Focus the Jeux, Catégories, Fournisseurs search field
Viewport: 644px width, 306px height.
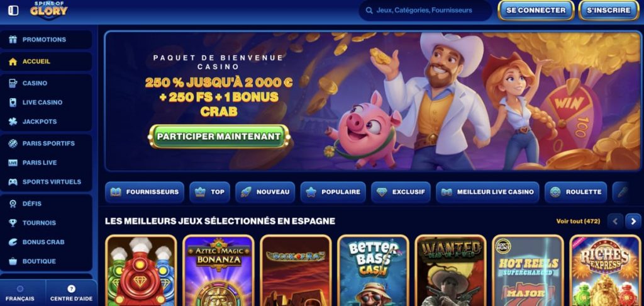tap(425, 10)
